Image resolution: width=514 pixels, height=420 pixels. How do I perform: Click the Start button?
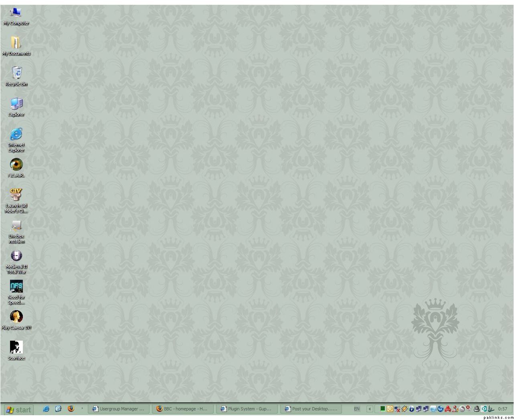(19, 410)
